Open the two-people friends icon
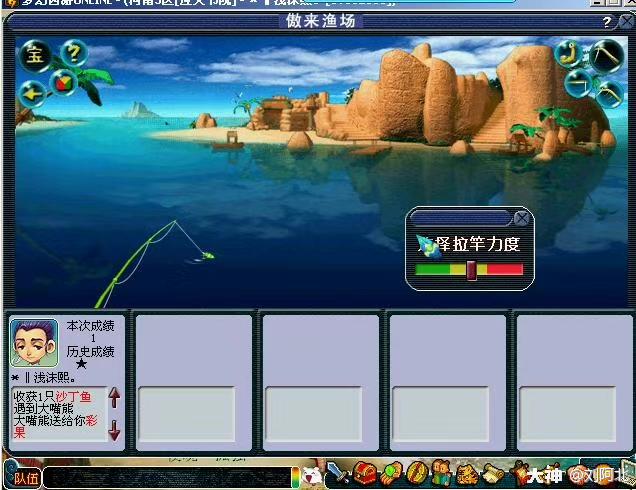The height and width of the screenshot is (490, 636). (x=441, y=473)
